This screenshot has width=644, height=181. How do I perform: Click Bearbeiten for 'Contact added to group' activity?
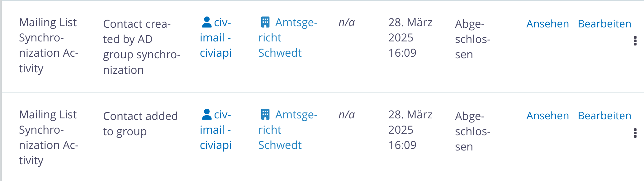pyautogui.click(x=604, y=116)
